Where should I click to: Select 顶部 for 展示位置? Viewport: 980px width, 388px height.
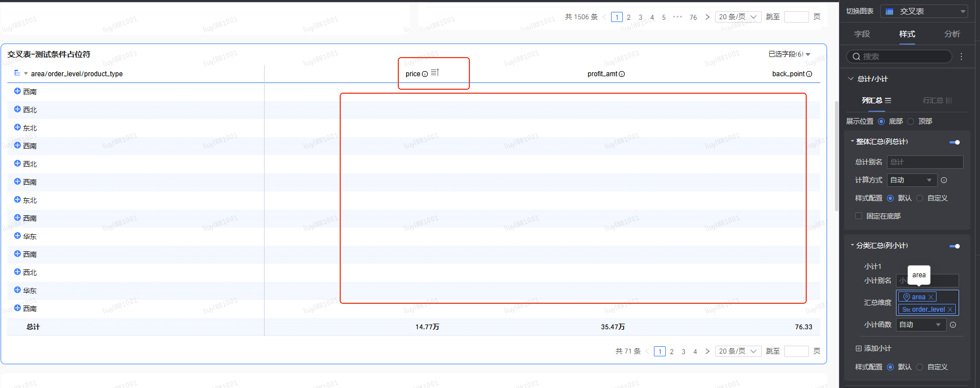[x=911, y=121]
